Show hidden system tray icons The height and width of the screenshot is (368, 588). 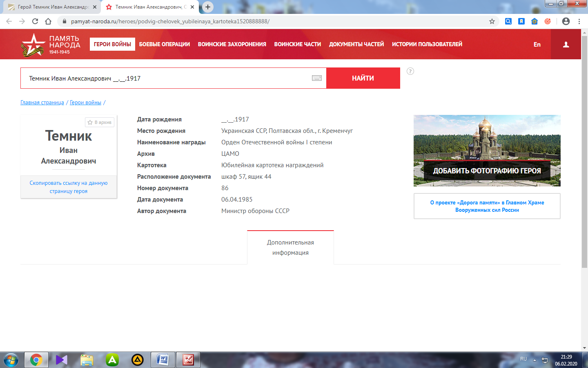(535, 360)
